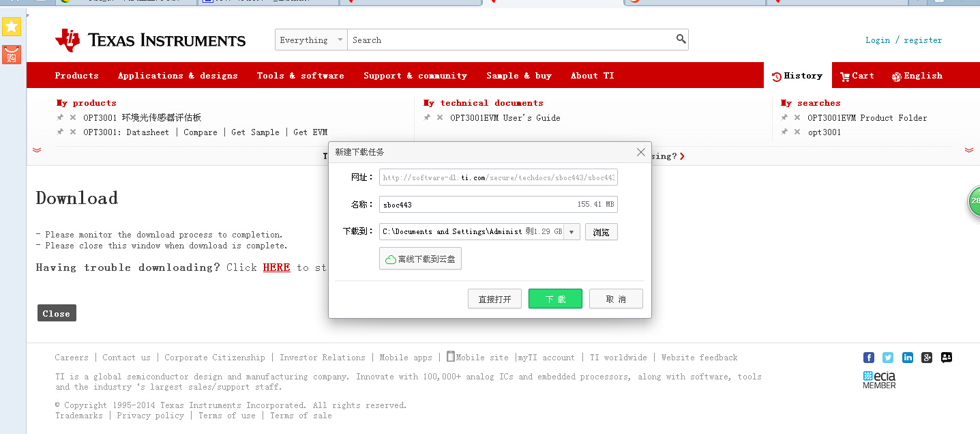
Task: Click the gray Close button
Action: click(x=57, y=313)
